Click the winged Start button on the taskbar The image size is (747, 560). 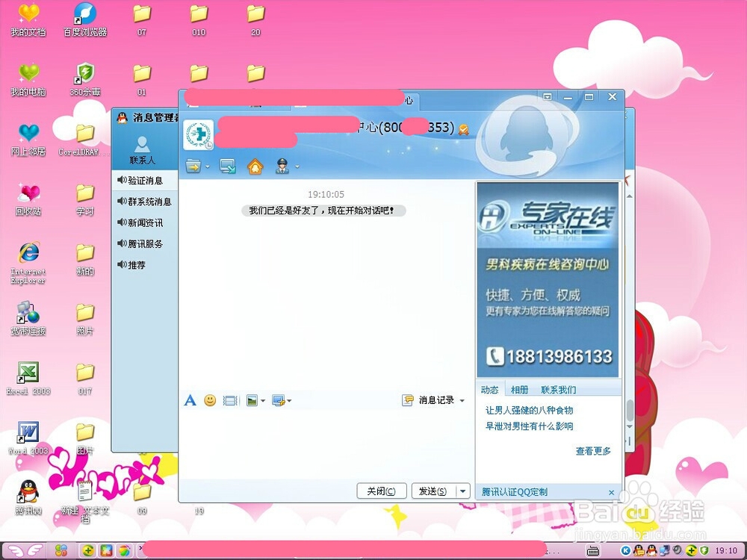click(x=24, y=550)
